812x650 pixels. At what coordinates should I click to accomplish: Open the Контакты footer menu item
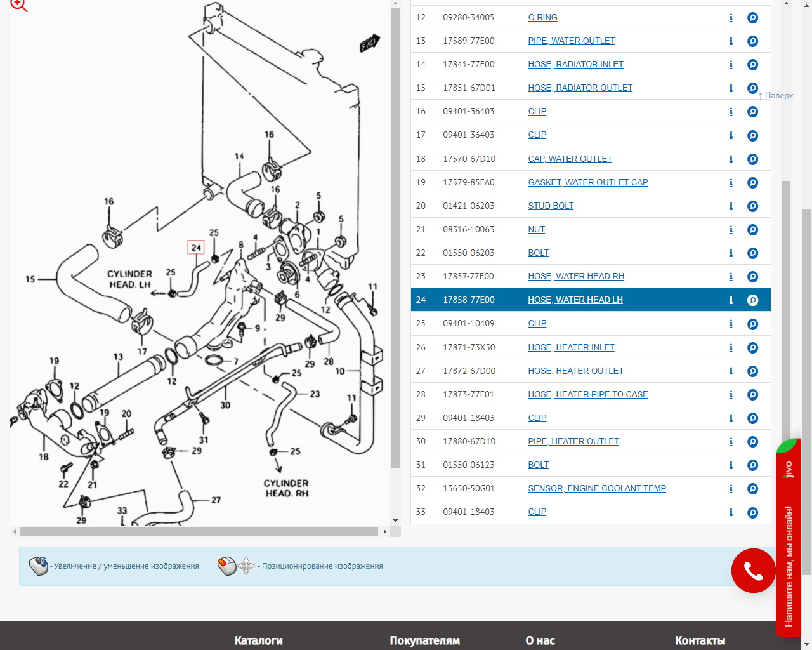coord(700,640)
